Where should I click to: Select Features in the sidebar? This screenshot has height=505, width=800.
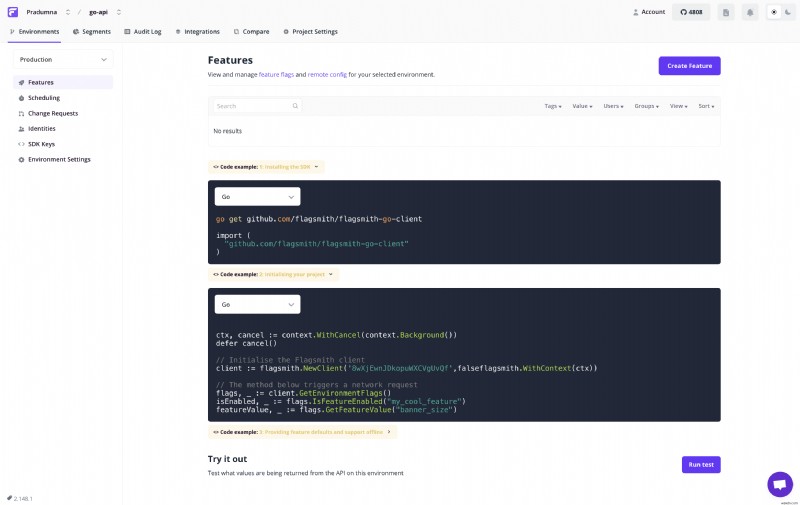(63, 82)
